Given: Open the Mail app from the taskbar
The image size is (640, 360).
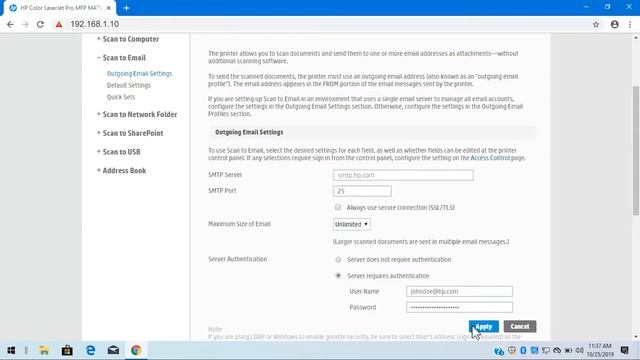Looking at the screenshot, I should [113, 350].
